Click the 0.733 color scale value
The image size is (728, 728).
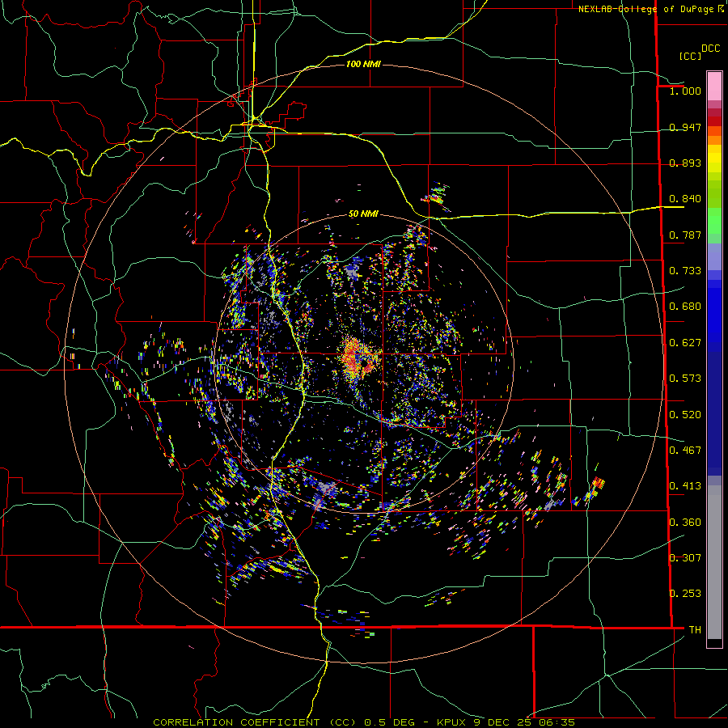pyautogui.click(x=685, y=271)
